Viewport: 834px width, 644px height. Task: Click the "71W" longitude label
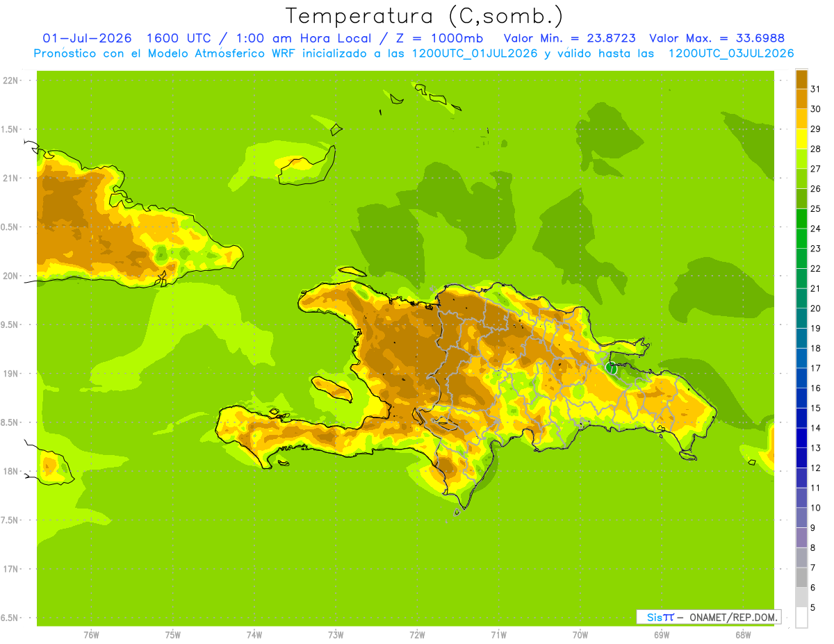pyautogui.click(x=498, y=635)
